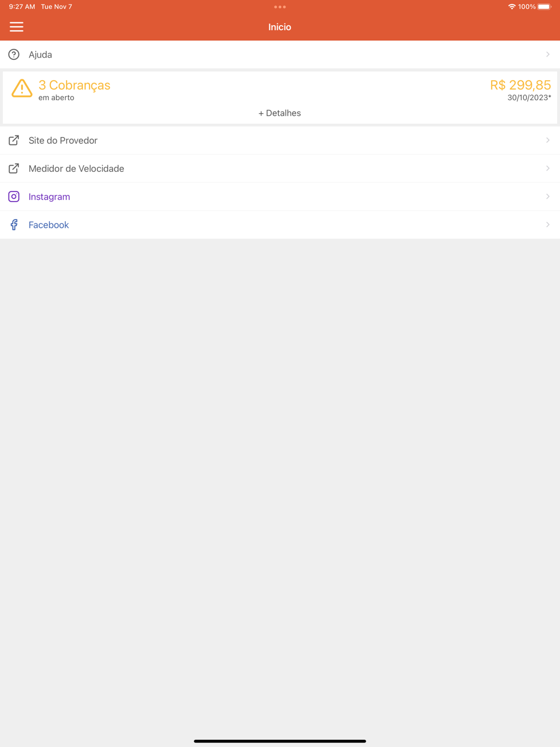This screenshot has height=747, width=560.
Task: Tap the yellow warning triangle icon
Action: coord(22,88)
